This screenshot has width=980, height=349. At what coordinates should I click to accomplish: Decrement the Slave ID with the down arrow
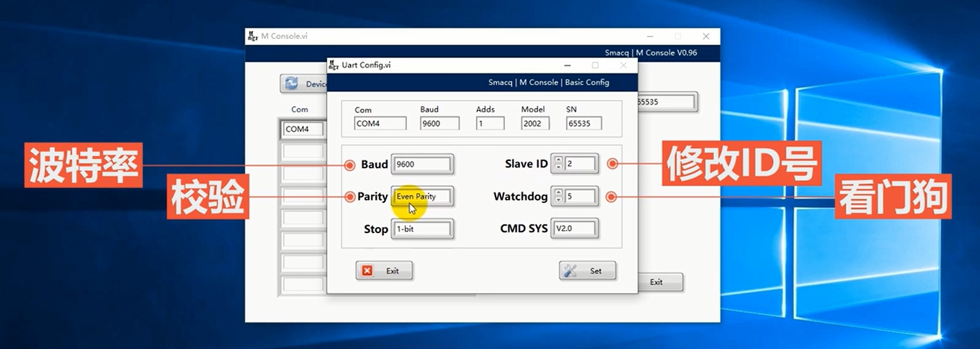click(558, 167)
